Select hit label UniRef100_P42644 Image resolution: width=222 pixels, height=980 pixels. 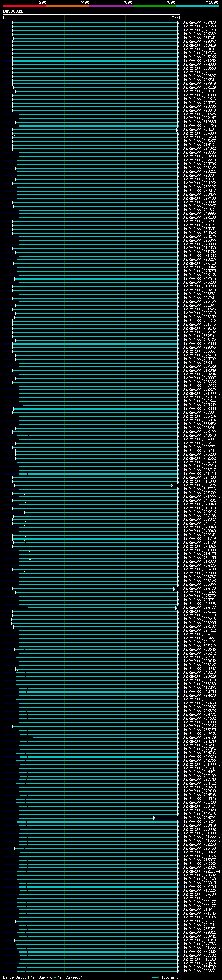point(199,401)
